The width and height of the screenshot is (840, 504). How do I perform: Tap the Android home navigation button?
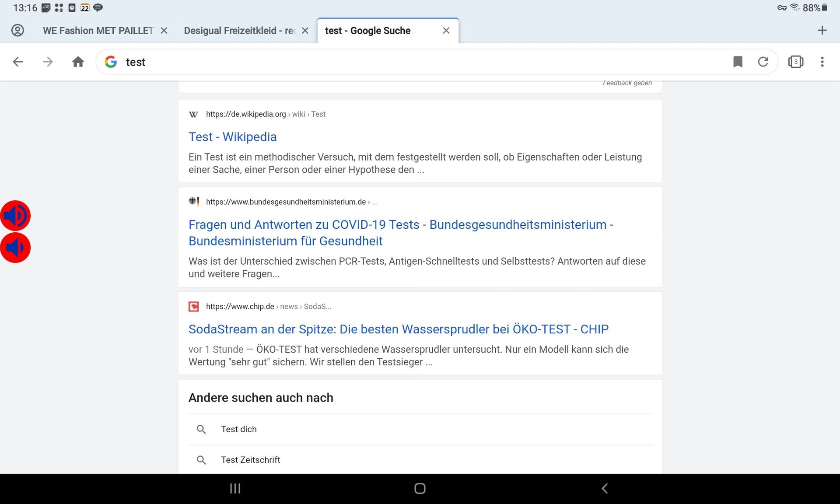[x=420, y=489]
